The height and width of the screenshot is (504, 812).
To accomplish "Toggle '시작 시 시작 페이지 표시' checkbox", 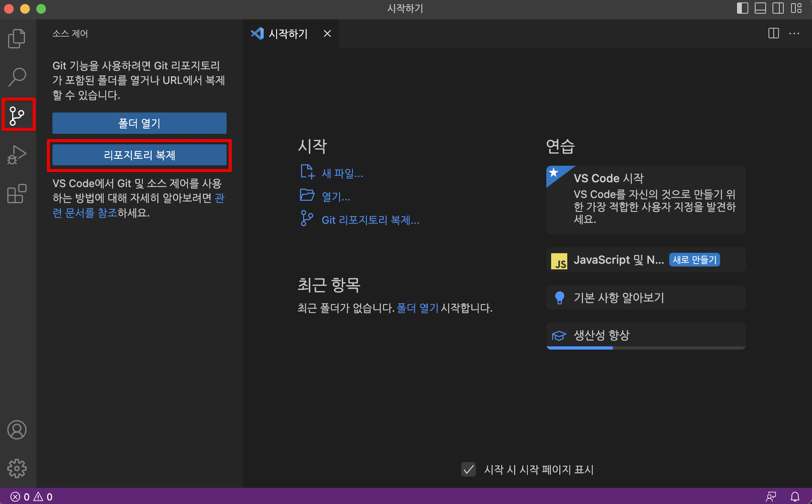I will (x=468, y=469).
